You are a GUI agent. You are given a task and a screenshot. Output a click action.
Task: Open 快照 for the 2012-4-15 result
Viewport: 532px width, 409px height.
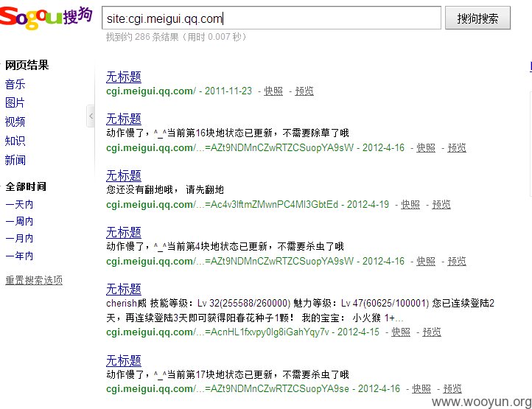tap(401, 332)
